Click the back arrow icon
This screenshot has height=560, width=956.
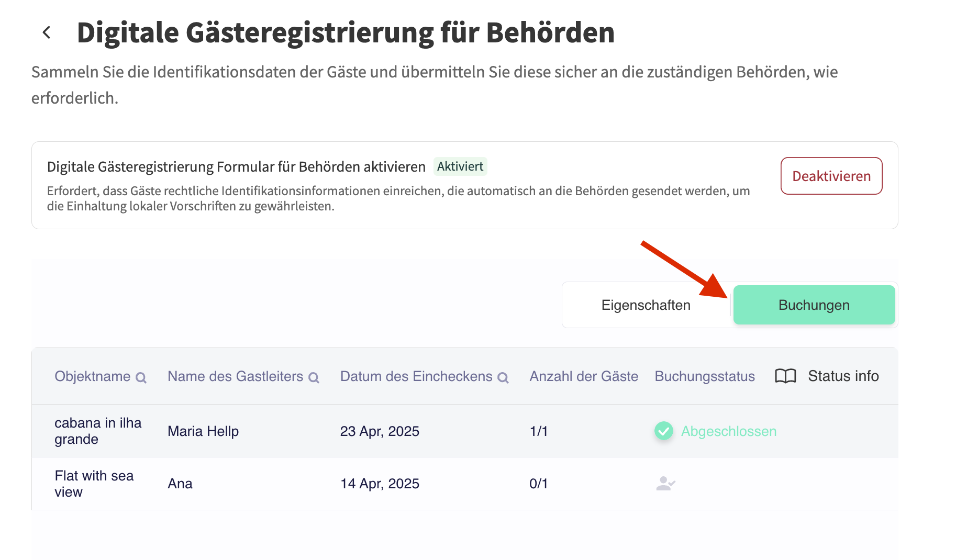coord(47,32)
